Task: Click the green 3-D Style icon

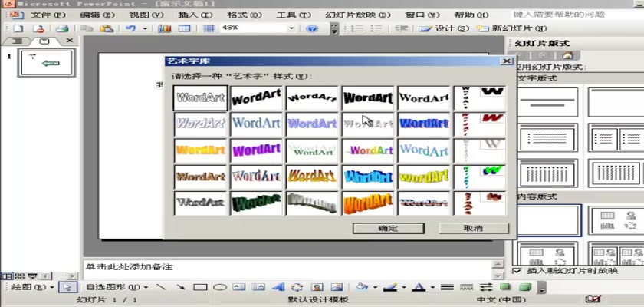Action: tap(525, 287)
